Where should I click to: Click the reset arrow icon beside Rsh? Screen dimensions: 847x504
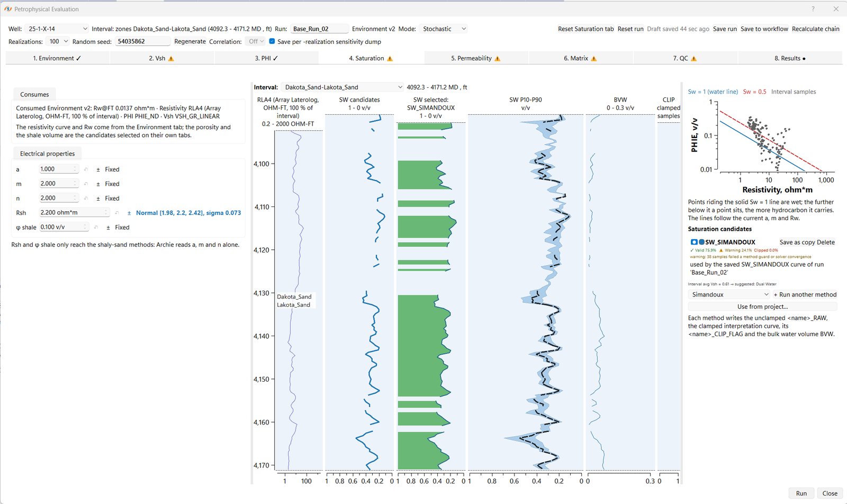pyautogui.click(x=116, y=213)
